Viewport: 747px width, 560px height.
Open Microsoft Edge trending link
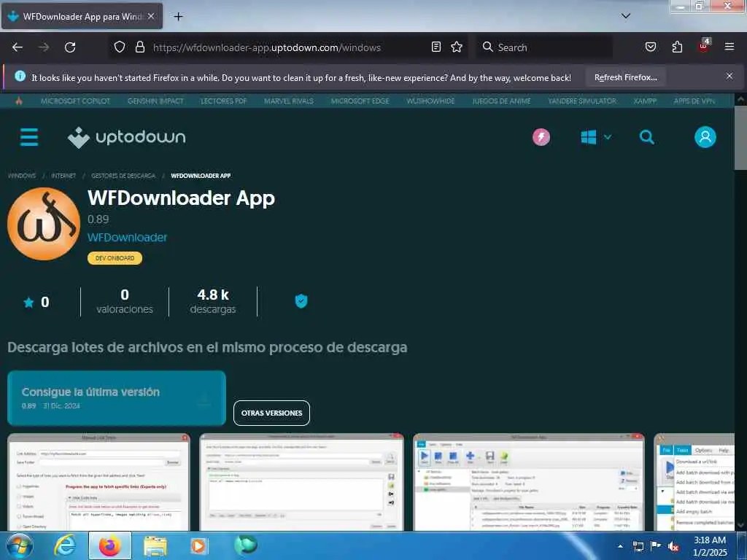point(360,101)
